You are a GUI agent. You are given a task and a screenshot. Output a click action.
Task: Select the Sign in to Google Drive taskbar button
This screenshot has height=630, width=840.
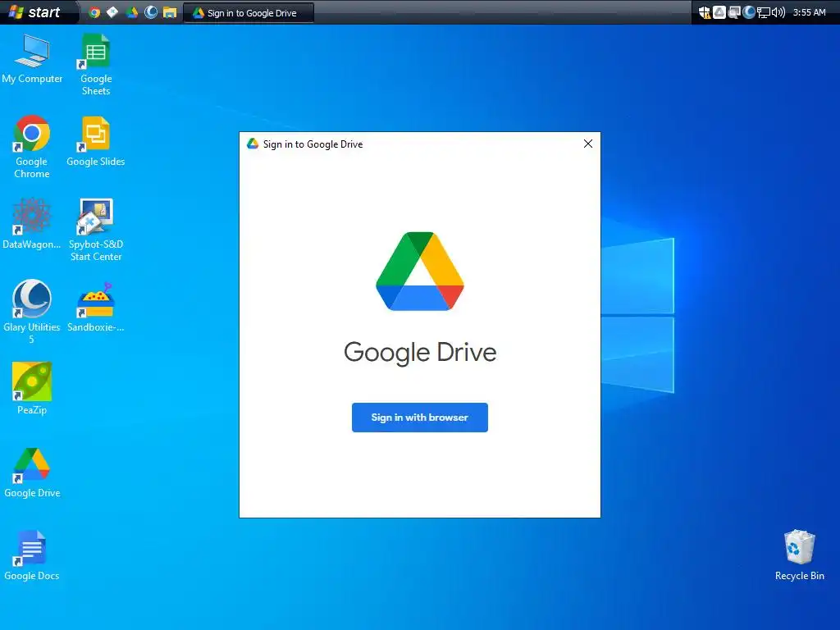pos(249,13)
